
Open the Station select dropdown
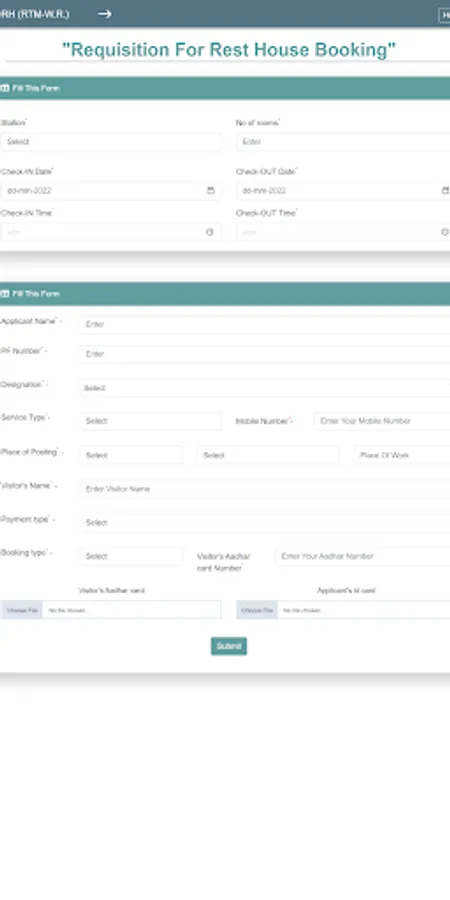pyautogui.click(x=111, y=142)
